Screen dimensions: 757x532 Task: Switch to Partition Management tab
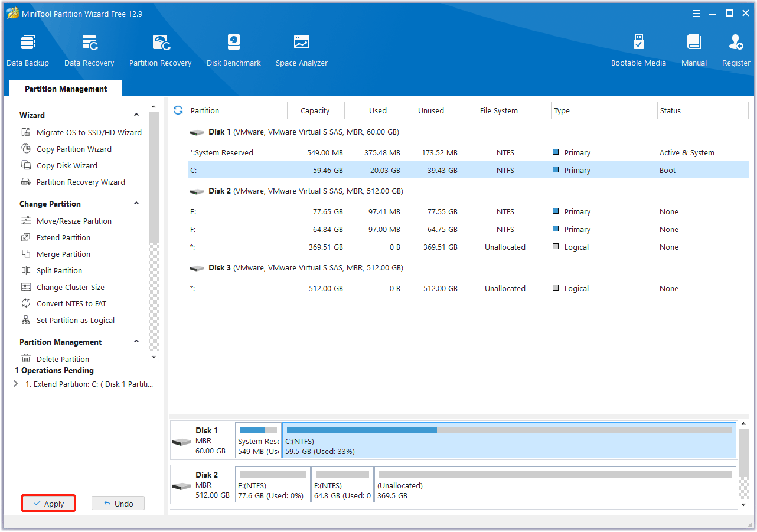[66, 89]
